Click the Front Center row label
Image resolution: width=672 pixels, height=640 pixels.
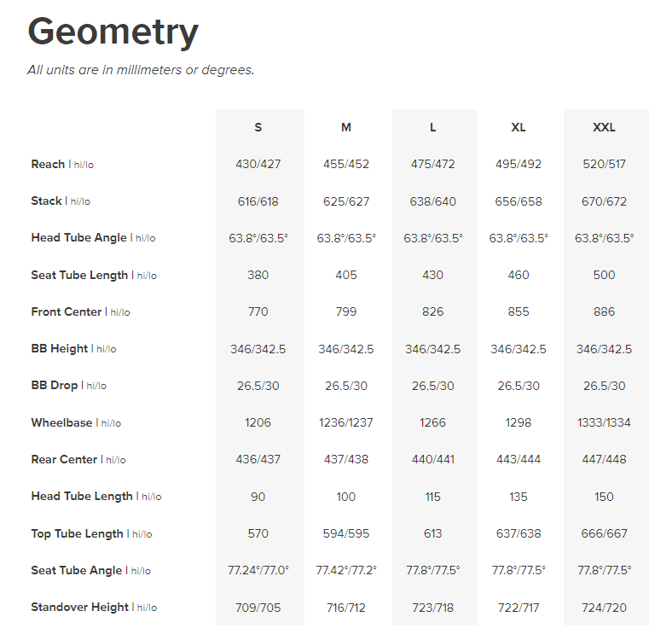pyautogui.click(x=67, y=311)
